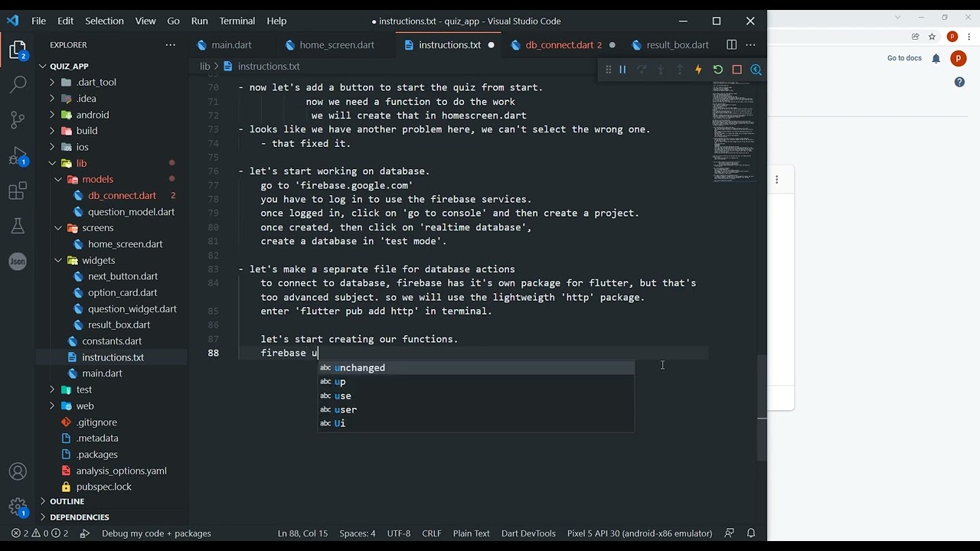This screenshot has width=980, height=551.
Task: Open the Terminal menu
Action: coord(237,21)
